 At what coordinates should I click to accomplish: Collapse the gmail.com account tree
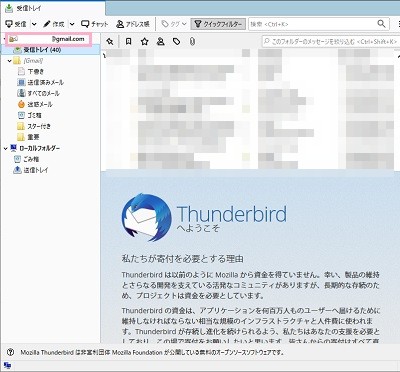(4, 39)
